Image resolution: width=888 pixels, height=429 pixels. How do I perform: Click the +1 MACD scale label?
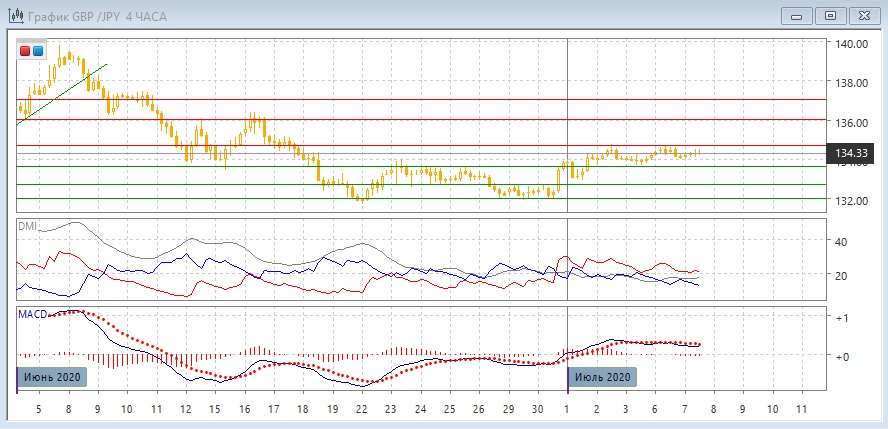pos(843,317)
